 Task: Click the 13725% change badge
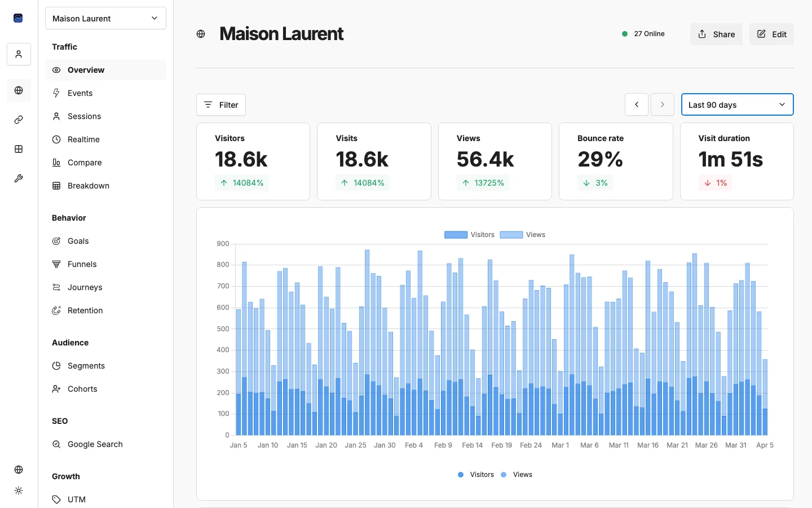483,183
